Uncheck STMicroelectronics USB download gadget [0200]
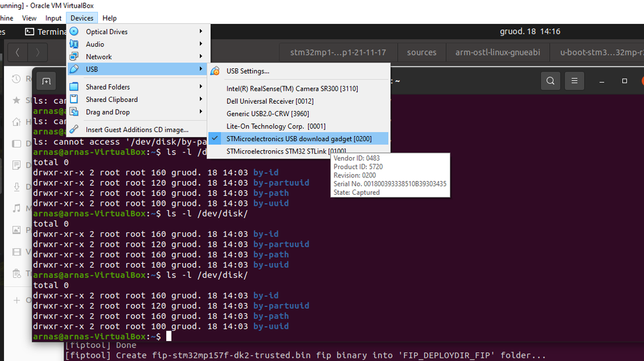This screenshot has width=644, height=361. click(x=298, y=139)
